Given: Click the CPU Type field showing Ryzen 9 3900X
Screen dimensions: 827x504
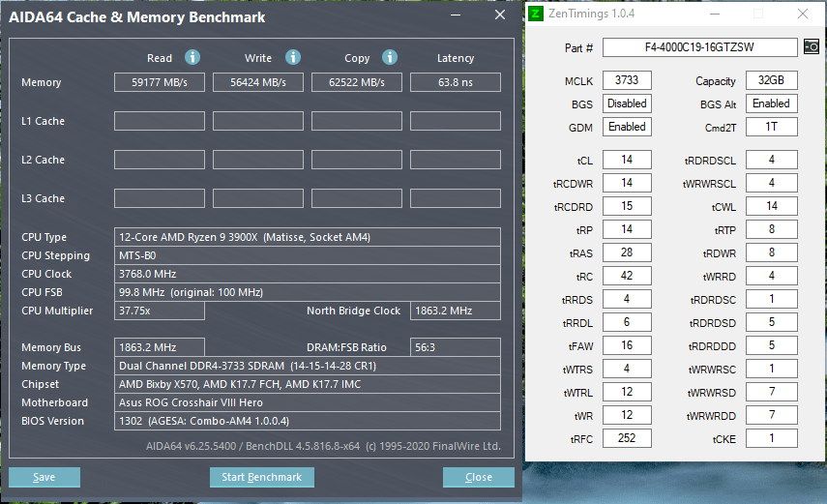Looking at the screenshot, I should point(308,237).
